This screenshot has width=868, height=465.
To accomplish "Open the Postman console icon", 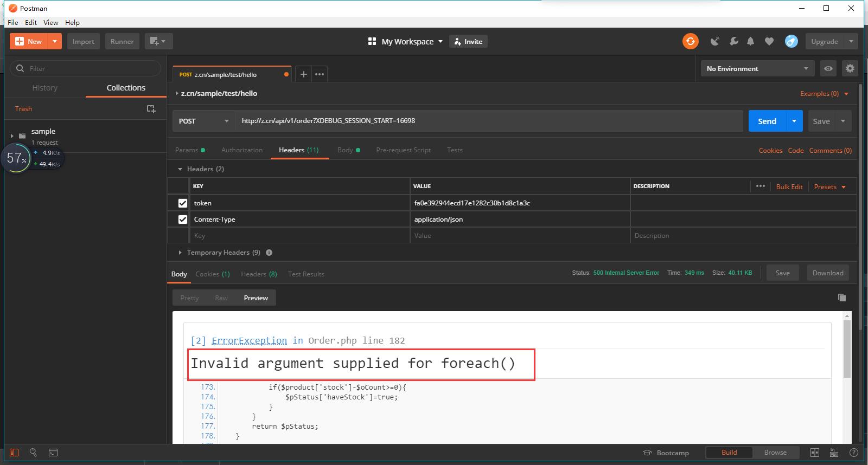I will coord(53,453).
